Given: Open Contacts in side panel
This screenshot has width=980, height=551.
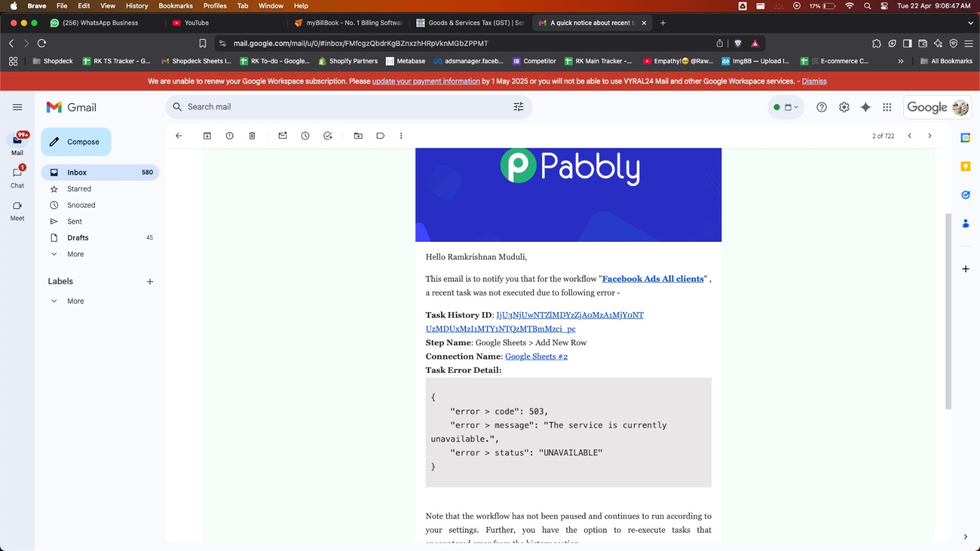Looking at the screenshot, I should pyautogui.click(x=965, y=223).
